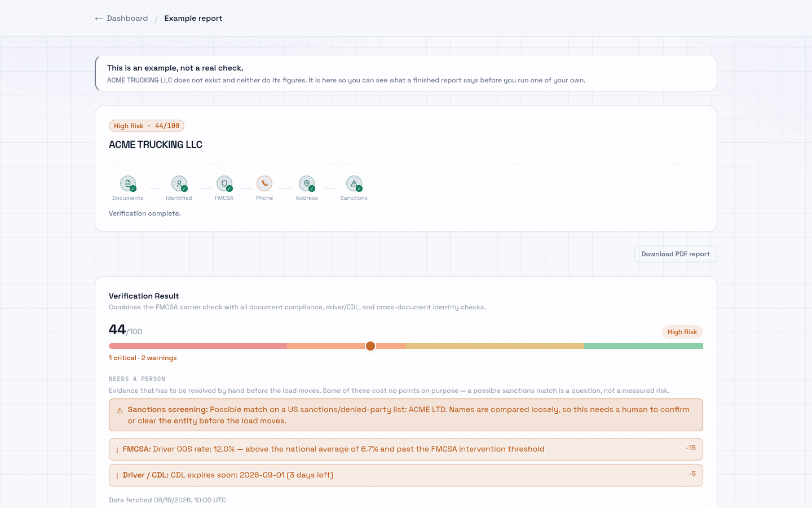
Task: Click the warning icon in the Sanctions screening alert
Action: [x=120, y=410]
